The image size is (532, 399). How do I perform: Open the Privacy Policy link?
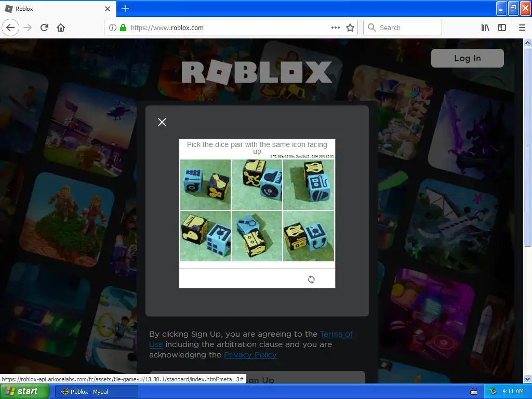[250, 355]
